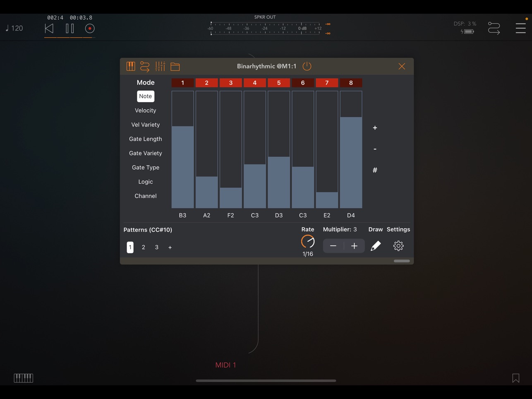
Task: Increase the Multiplier with the plus stepper
Action: click(355, 246)
